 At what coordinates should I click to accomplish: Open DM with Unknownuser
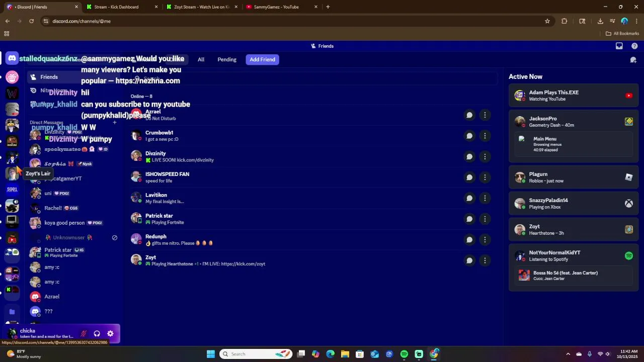click(73, 237)
